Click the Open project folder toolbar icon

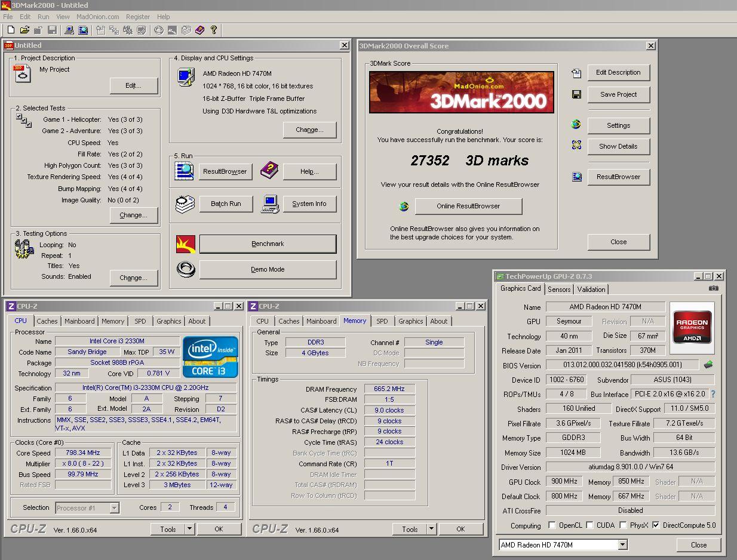[24, 30]
